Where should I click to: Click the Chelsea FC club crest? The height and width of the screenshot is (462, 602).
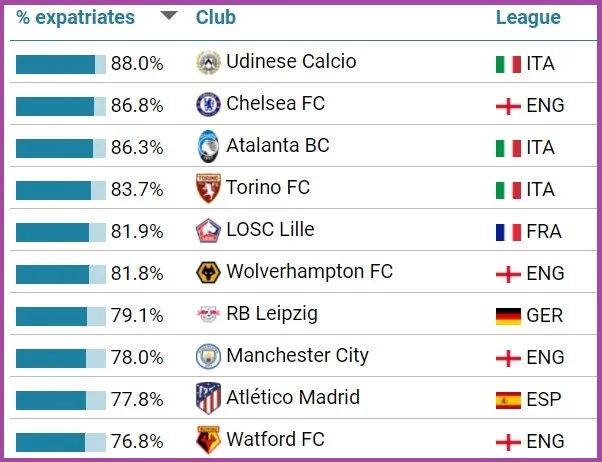pyautogui.click(x=207, y=104)
